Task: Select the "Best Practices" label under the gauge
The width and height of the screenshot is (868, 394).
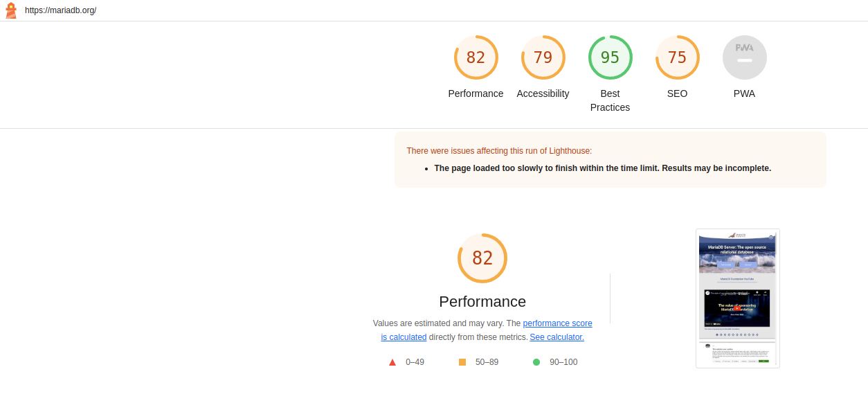Action: tap(610, 100)
